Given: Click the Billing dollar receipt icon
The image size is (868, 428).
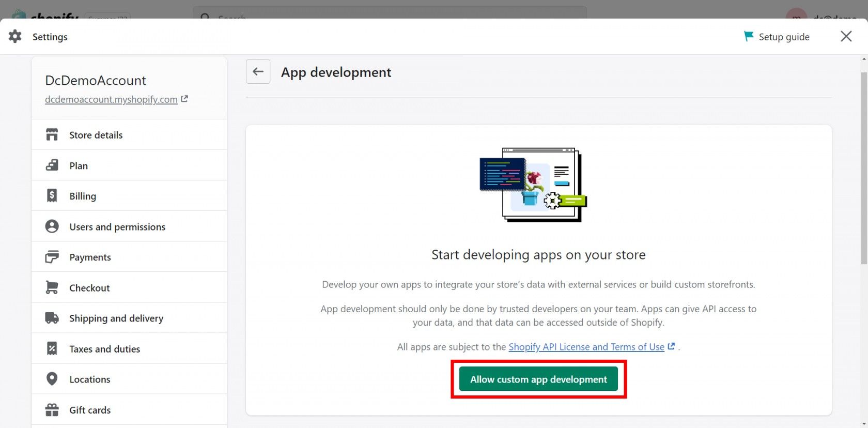Looking at the screenshot, I should [52, 195].
